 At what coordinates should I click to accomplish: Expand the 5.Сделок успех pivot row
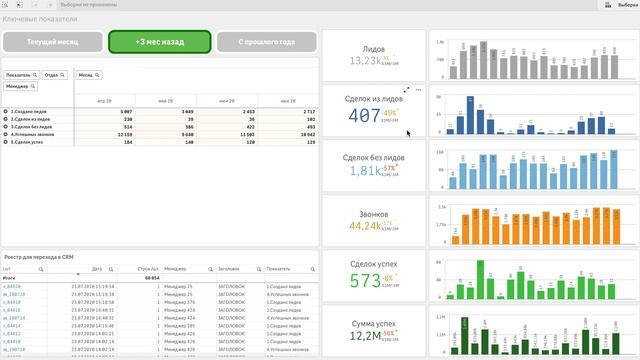click(6, 142)
